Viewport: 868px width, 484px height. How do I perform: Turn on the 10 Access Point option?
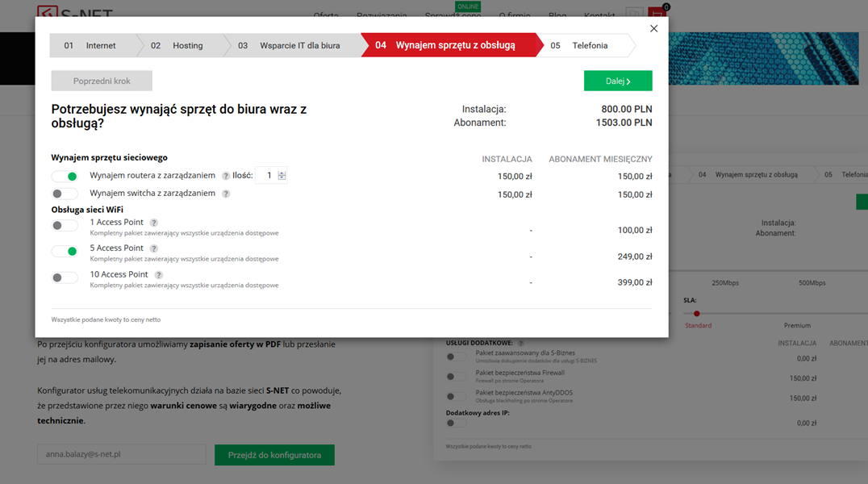click(65, 277)
